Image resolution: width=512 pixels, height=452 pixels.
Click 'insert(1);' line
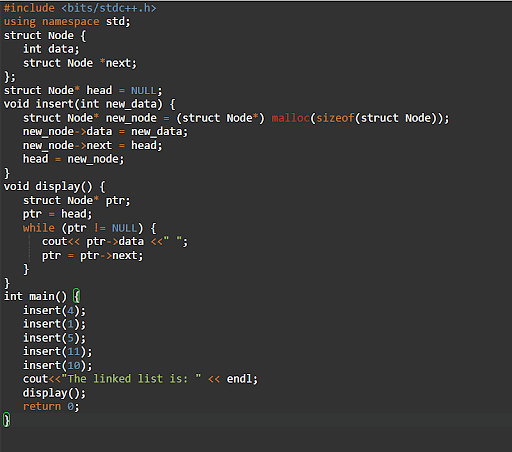pyautogui.click(x=54, y=324)
